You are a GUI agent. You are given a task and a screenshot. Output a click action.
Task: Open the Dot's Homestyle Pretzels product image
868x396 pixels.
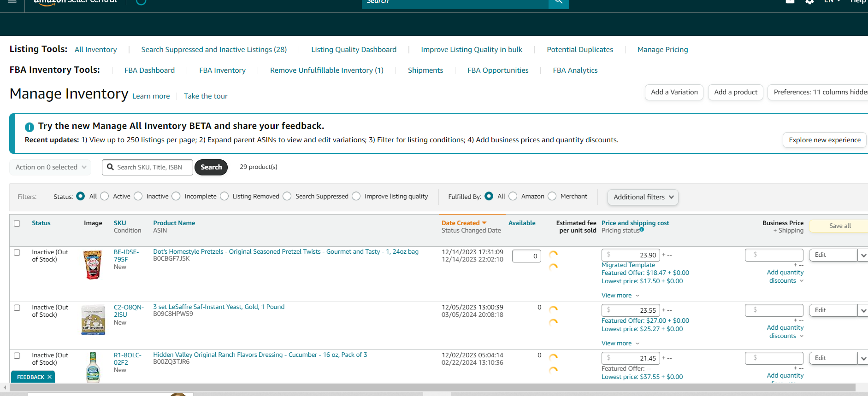pyautogui.click(x=93, y=265)
